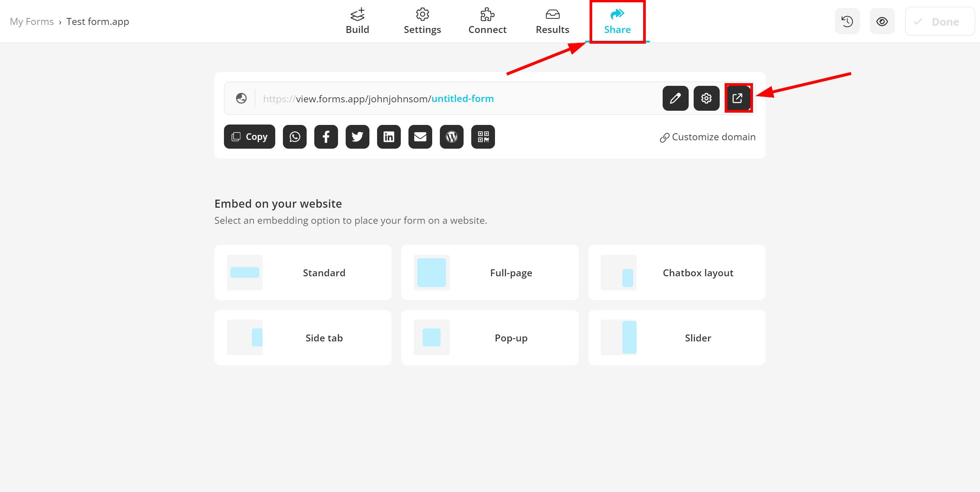Screen dimensions: 980x492
Task: Share form via WhatsApp
Action: coord(295,137)
